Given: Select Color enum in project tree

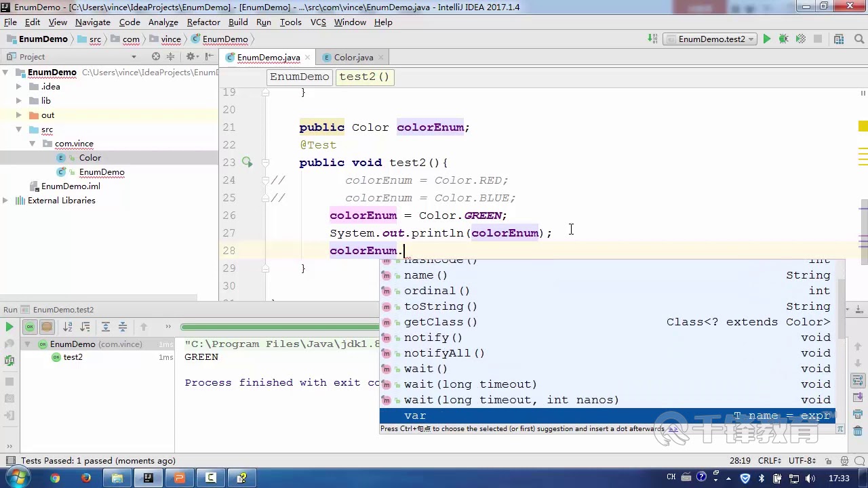Looking at the screenshot, I should 90,158.
